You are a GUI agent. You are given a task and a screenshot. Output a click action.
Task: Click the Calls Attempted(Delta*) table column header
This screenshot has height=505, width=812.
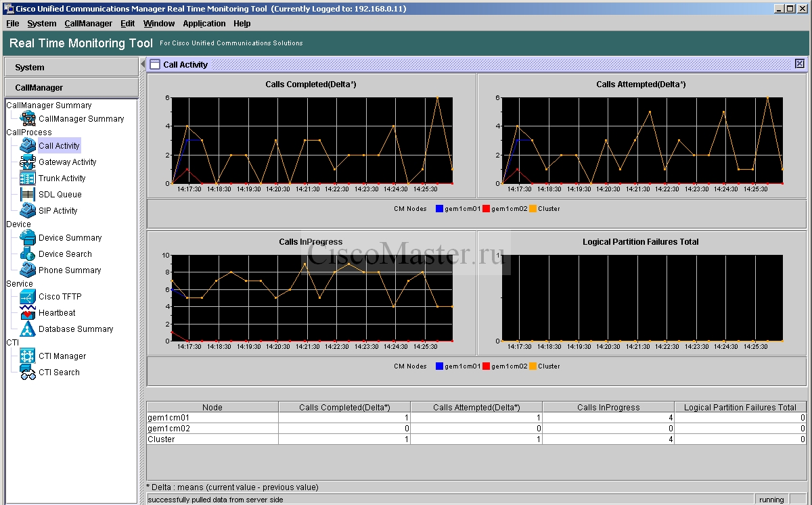[x=476, y=407]
